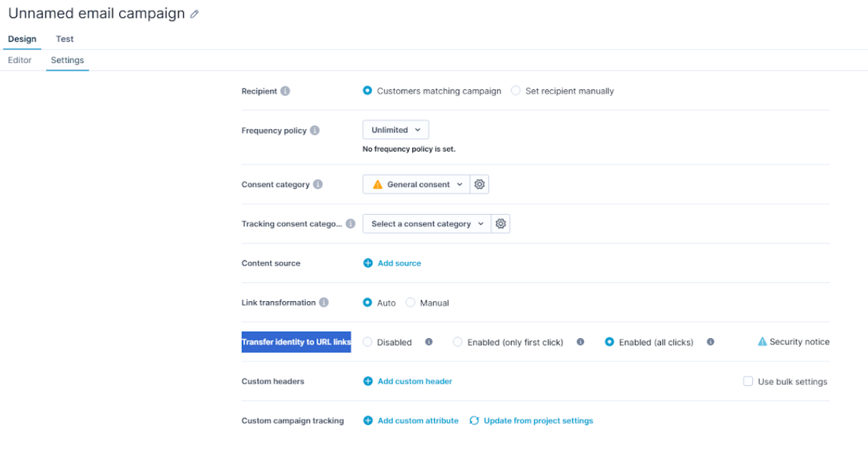Click the pencil icon to rename campaign

coord(195,14)
